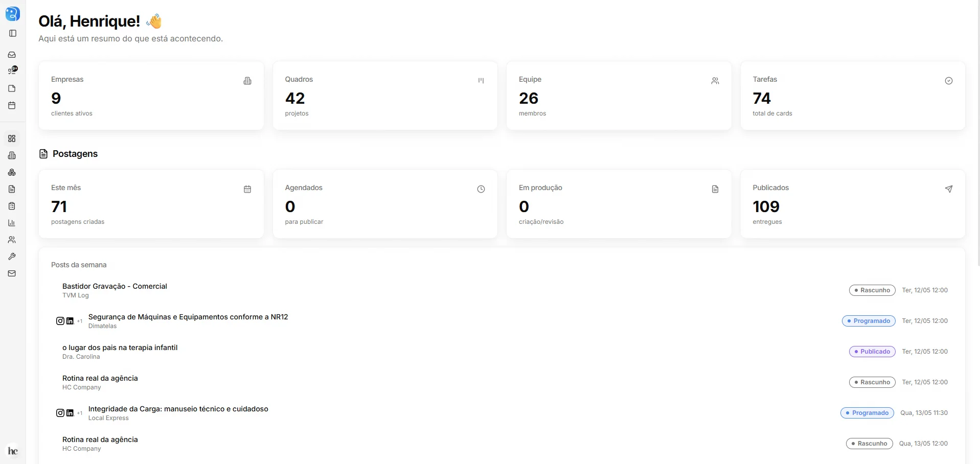Image resolution: width=980 pixels, height=464 pixels.
Task: Open the clipboard list icon in sidebar
Action: [12, 206]
